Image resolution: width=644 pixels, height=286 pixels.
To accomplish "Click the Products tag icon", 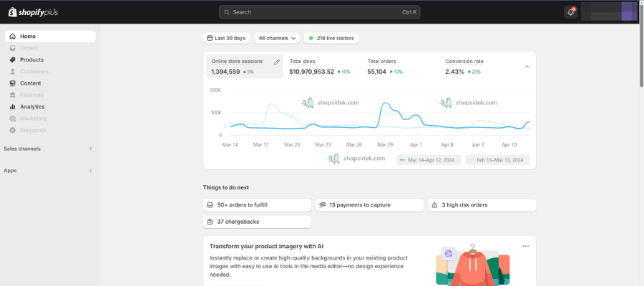I will (x=12, y=60).
